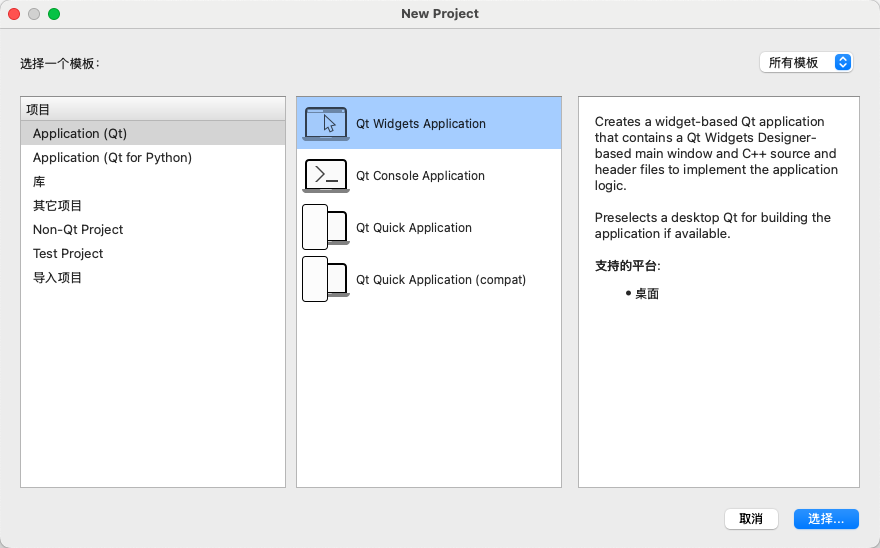Viewport: 880px width, 548px height.
Task: Select the Qt Quick Application label
Action: pos(414,227)
